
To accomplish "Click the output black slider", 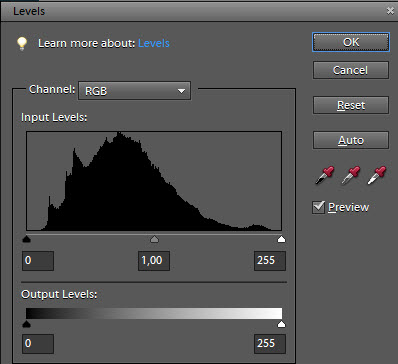I will pyautogui.click(x=26, y=324).
